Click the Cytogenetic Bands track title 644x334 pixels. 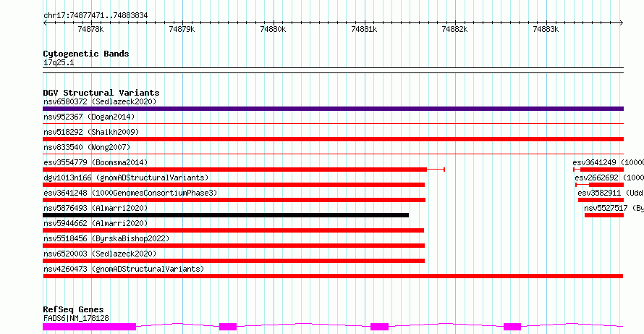(86, 54)
